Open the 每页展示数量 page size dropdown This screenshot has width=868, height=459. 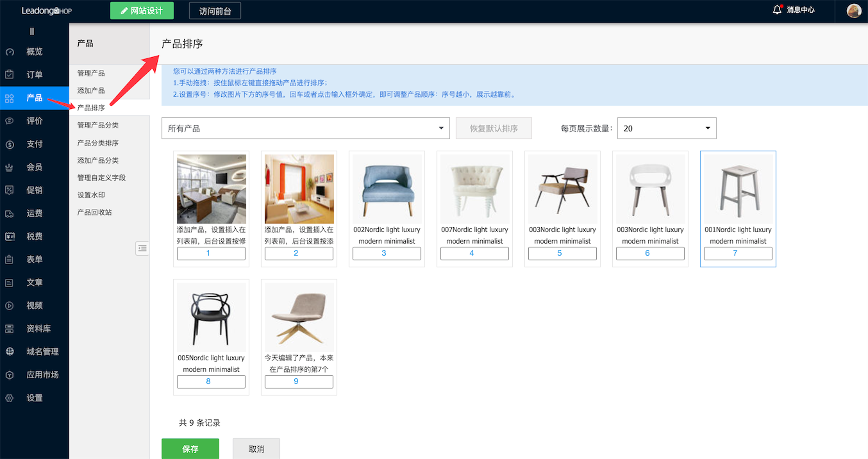tap(666, 128)
